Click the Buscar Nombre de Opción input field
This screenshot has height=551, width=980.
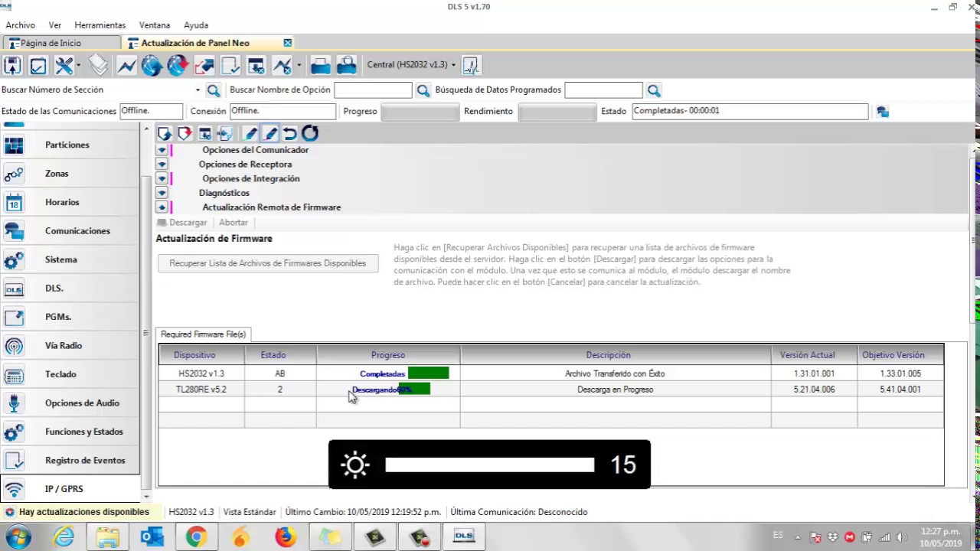point(374,90)
